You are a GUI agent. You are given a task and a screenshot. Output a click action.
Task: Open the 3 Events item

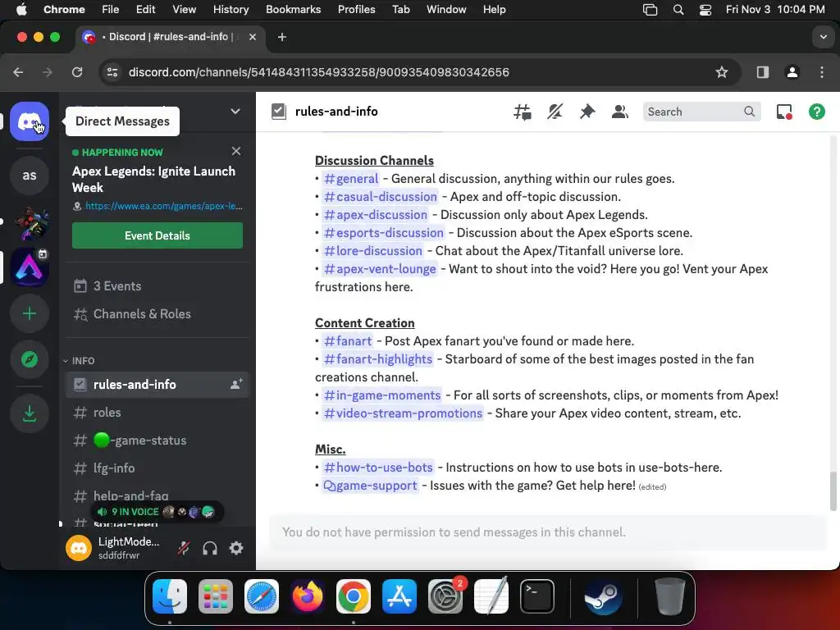(x=157, y=286)
